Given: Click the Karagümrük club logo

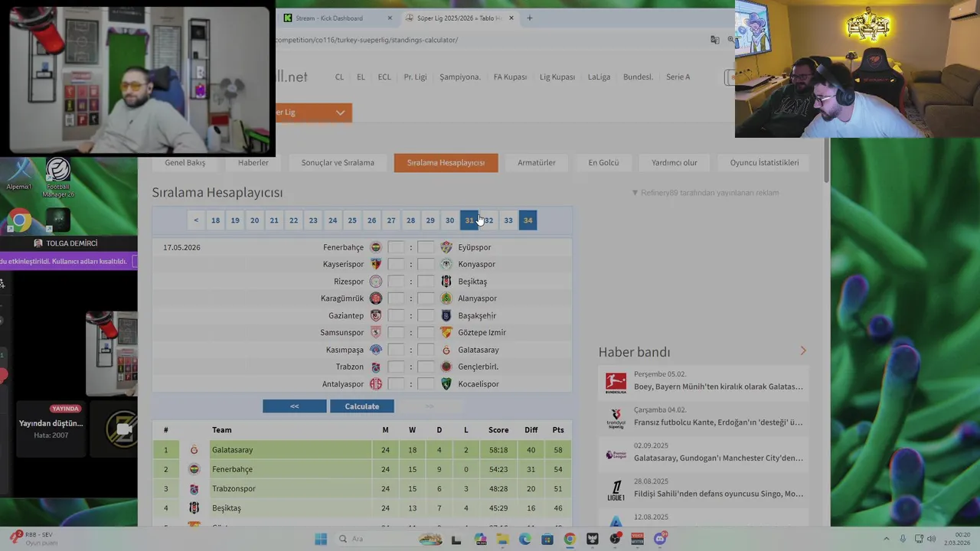Looking at the screenshot, I should pos(376,298).
